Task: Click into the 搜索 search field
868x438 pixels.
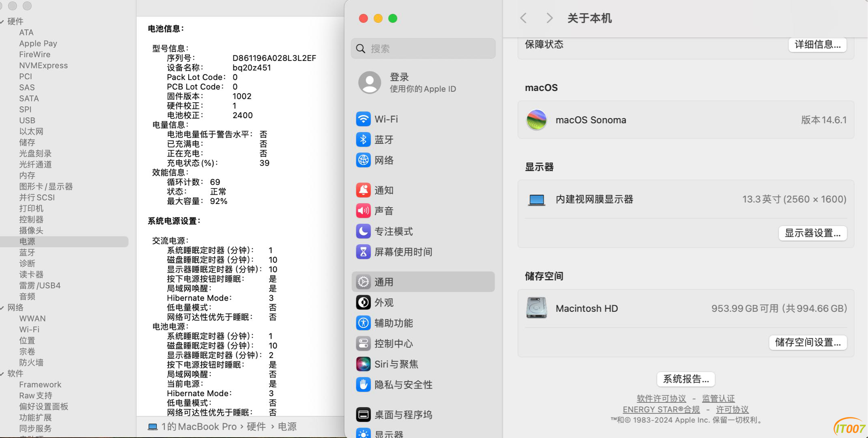Action: [423, 49]
